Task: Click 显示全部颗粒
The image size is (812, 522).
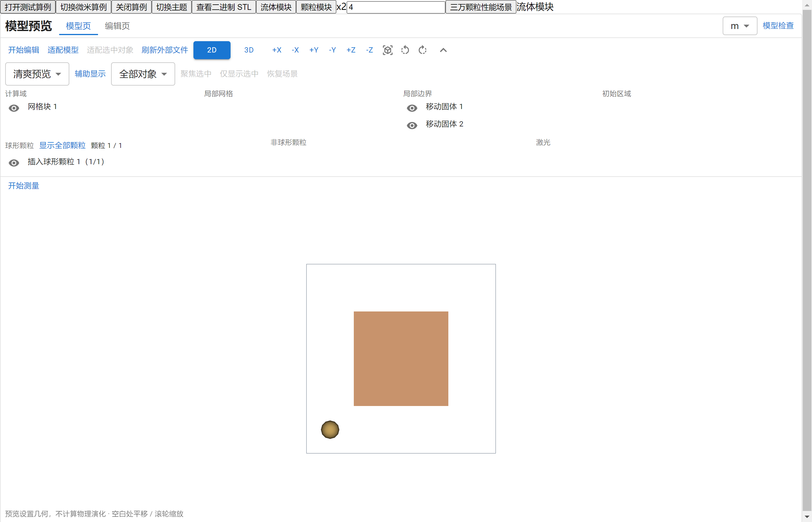Action: (62, 145)
